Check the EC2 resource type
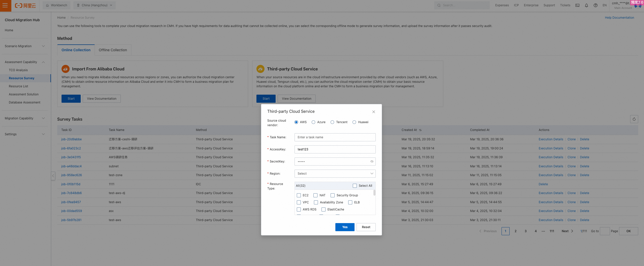This screenshot has height=266, width=644. click(x=299, y=195)
